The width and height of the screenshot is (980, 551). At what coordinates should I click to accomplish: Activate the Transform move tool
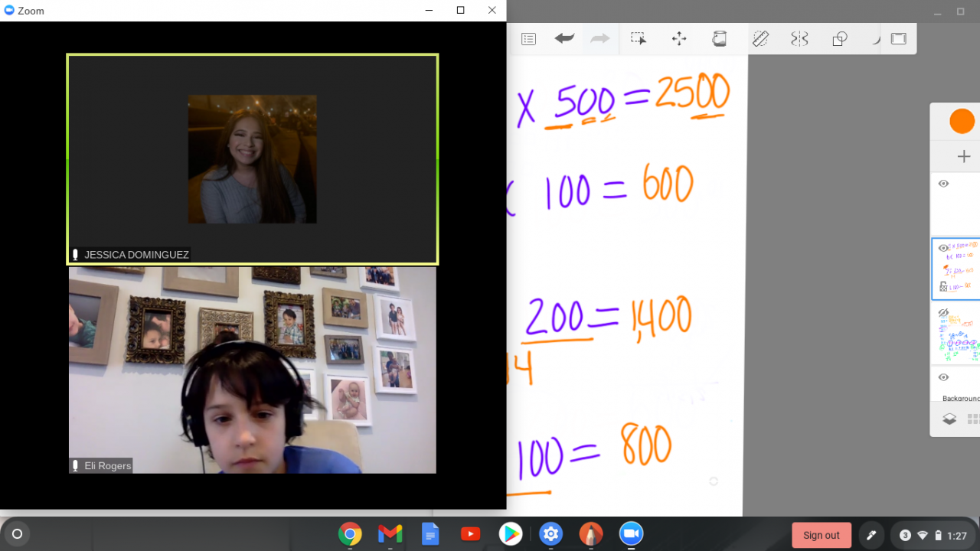click(679, 39)
